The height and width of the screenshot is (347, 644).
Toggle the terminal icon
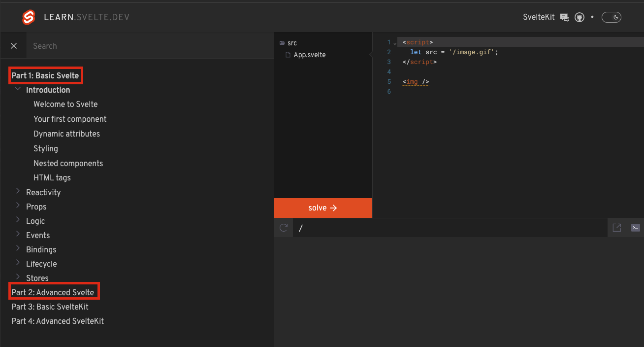[x=636, y=228]
